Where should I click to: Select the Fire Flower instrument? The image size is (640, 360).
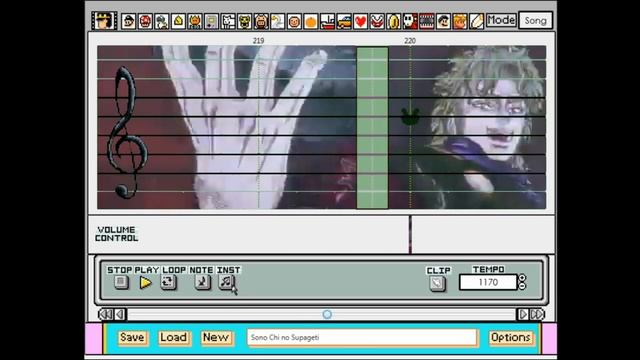point(195,21)
